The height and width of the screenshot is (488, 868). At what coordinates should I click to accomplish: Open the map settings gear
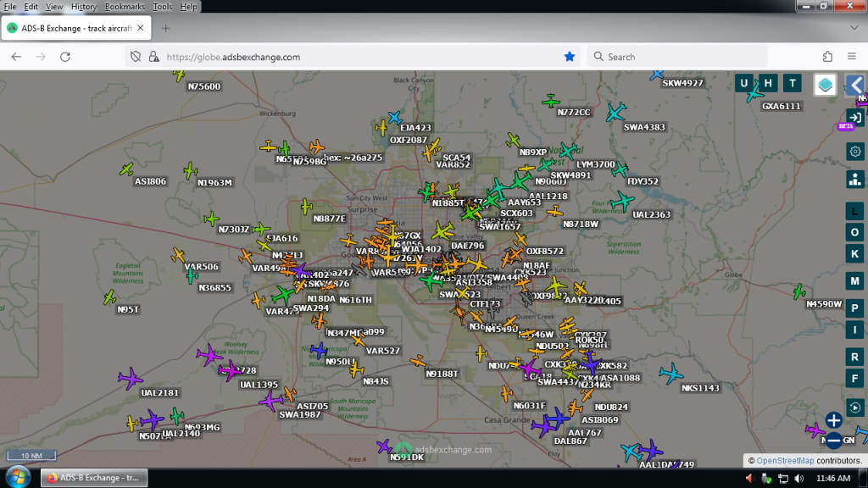coord(854,152)
